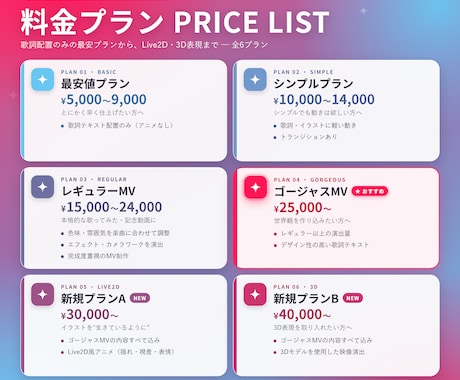Screen dimensions: 460x380
Task: Select the 最安値プラン title
Action: [x=95, y=84]
